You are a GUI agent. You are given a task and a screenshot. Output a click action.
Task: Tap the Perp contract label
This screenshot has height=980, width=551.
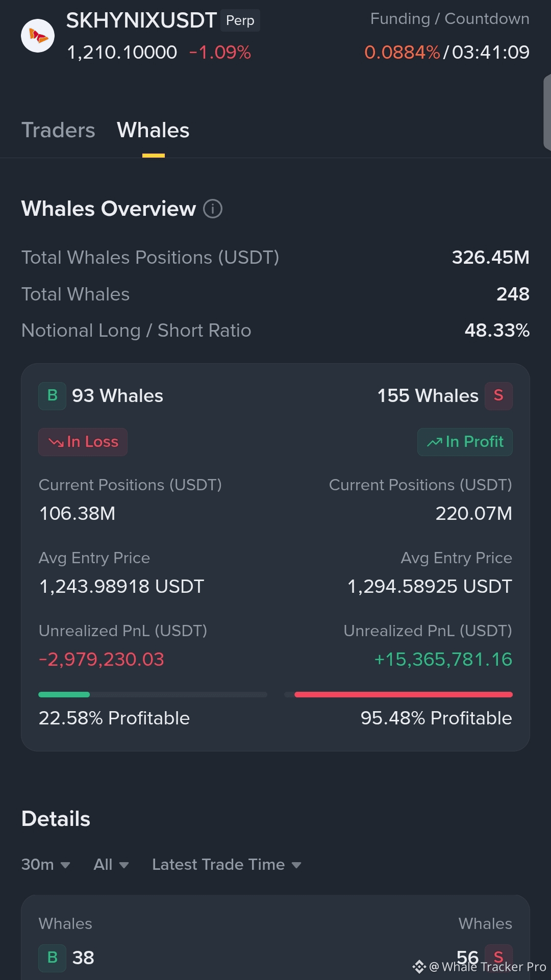pyautogui.click(x=240, y=20)
